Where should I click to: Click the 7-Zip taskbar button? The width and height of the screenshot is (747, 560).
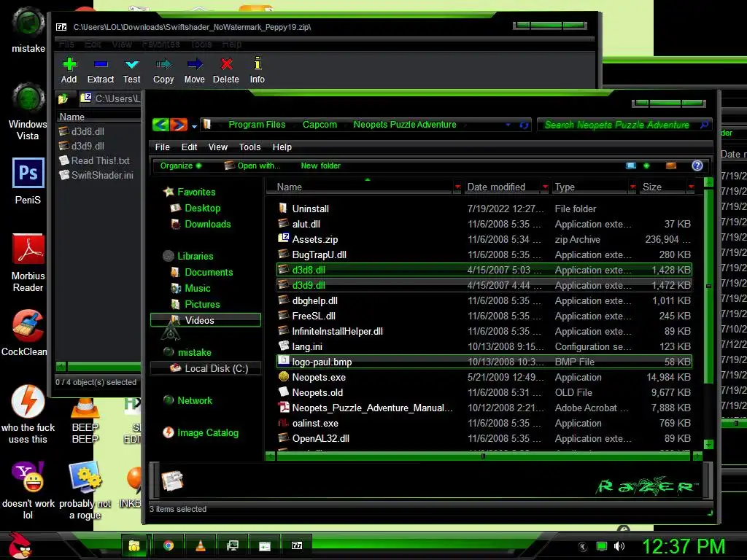click(297, 545)
